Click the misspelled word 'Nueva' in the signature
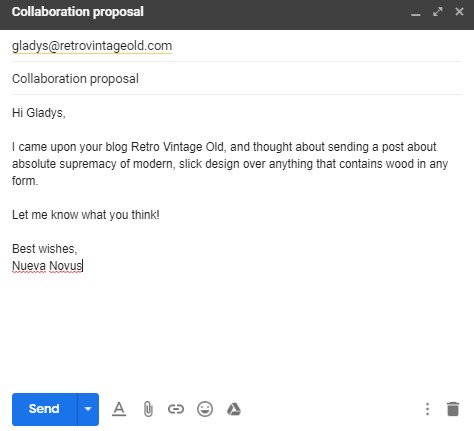The image size is (474, 431). tap(29, 266)
